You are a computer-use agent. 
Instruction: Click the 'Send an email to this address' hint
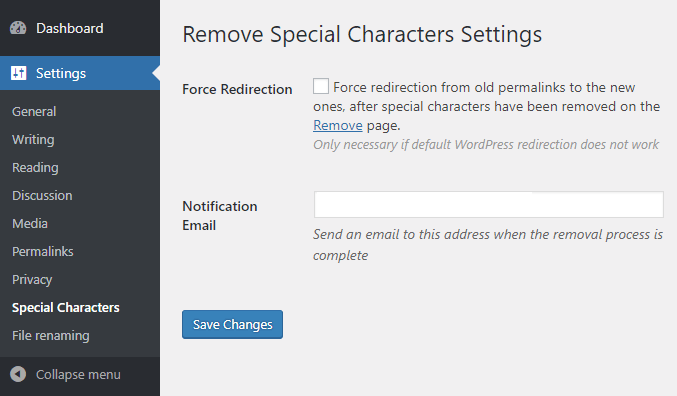[488, 245]
